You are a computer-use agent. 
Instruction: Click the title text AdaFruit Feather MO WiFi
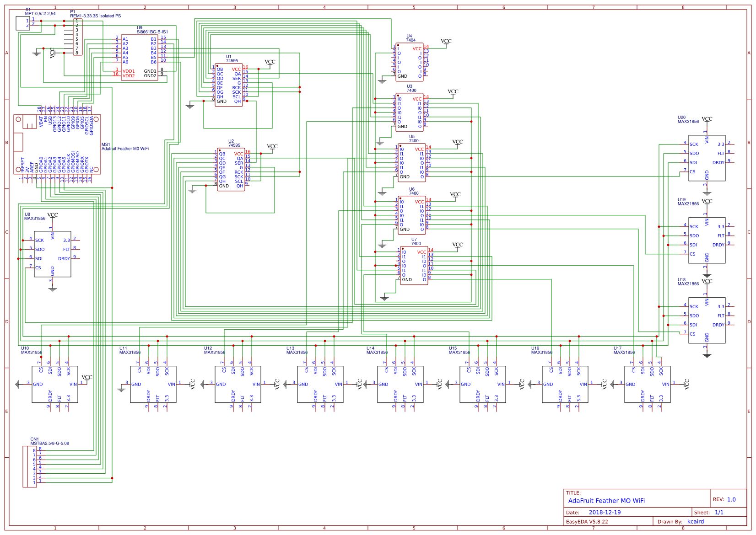click(607, 501)
